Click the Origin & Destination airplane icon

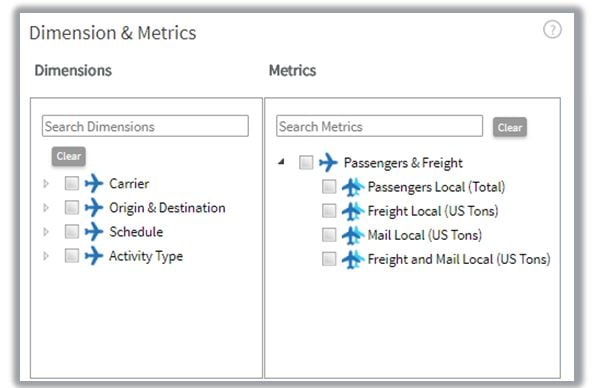pos(94,208)
